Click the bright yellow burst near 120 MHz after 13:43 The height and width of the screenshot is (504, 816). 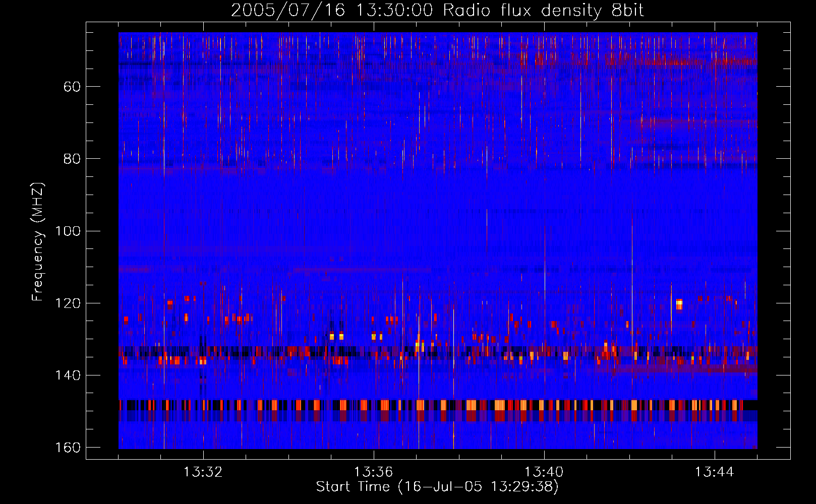click(679, 304)
